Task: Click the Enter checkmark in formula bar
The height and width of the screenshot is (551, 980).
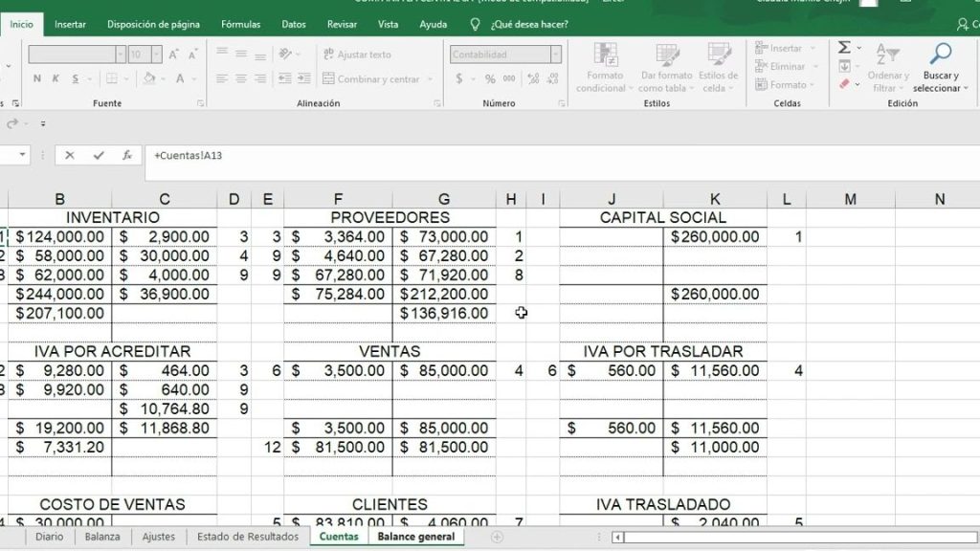Action: [98, 155]
